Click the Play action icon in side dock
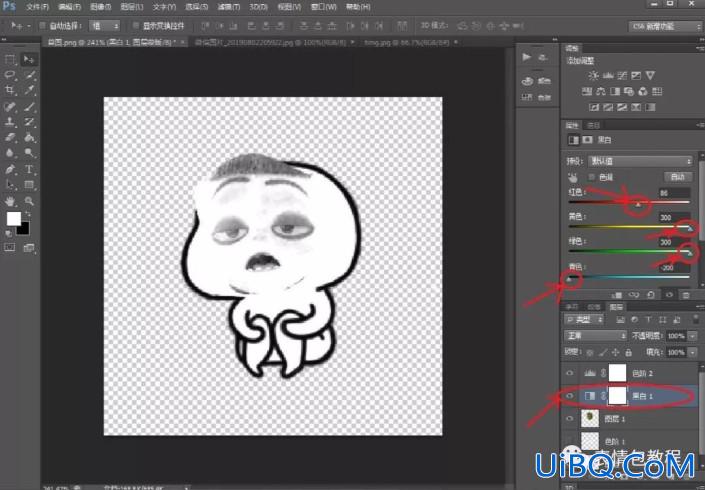705x490 pixels. click(x=527, y=57)
